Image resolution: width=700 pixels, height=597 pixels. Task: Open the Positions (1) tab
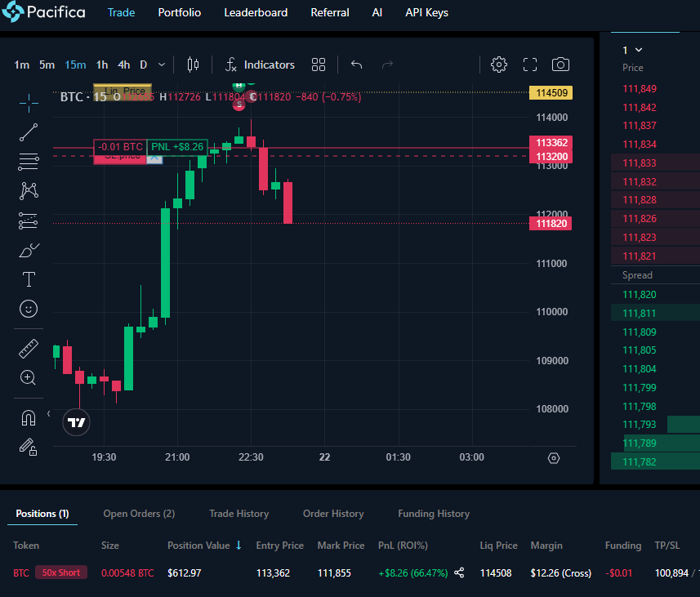tap(42, 514)
